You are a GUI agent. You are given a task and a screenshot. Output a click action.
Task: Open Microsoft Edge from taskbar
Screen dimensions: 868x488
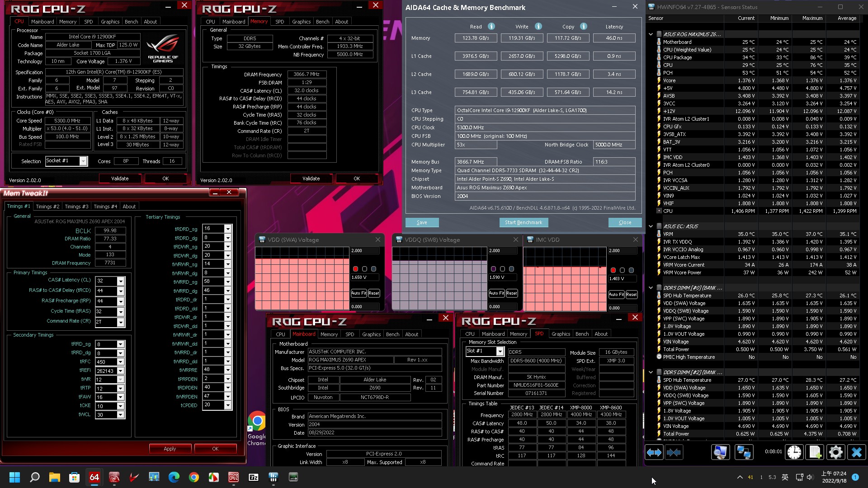(x=174, y=477)
